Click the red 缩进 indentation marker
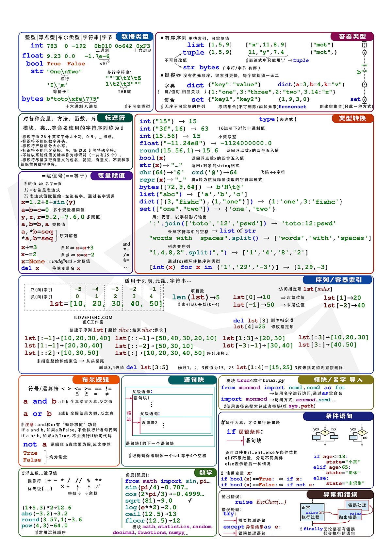The width and height of the screenshot is (392, 555). click(129, 416)
